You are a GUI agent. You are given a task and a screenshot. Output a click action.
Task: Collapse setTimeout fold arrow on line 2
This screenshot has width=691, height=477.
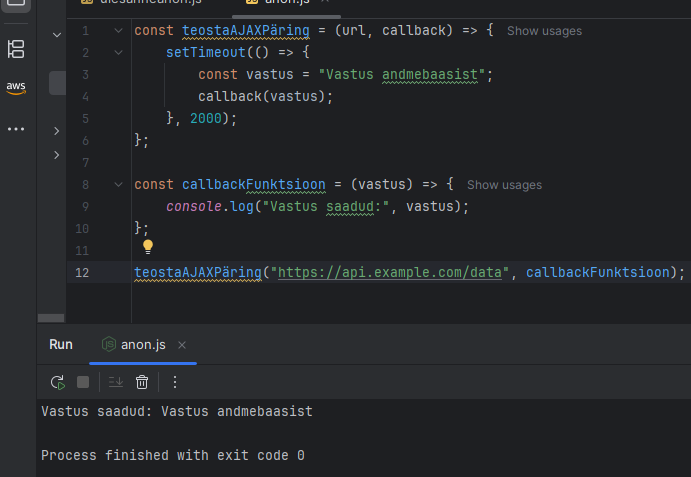[x=119, y=53]
